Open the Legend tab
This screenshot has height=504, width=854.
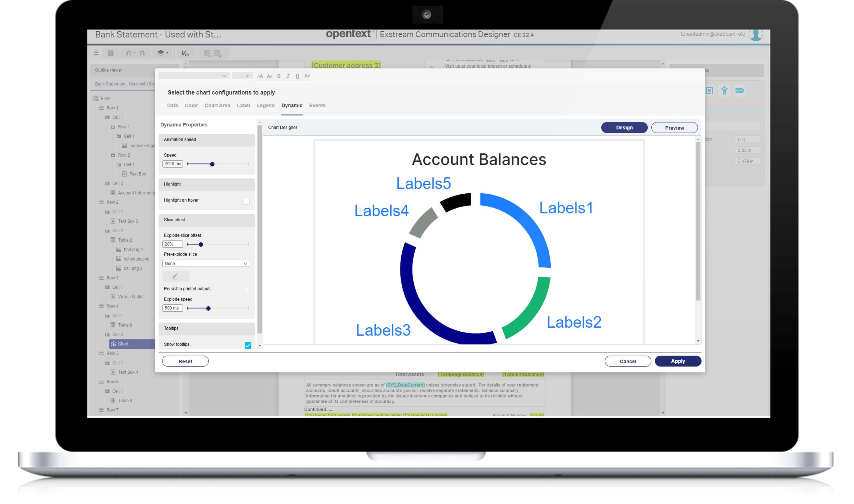point(266,106)
